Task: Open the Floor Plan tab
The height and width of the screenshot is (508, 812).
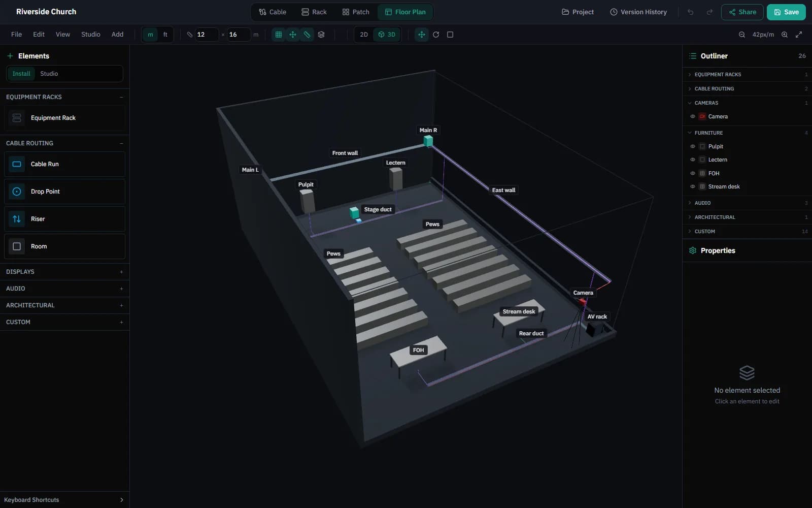Action: pos(405,12)
